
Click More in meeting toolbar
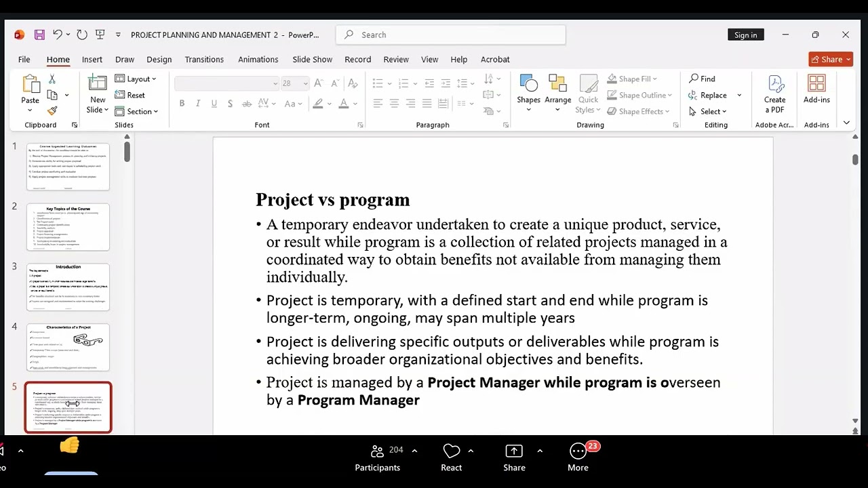tap(578, 458)
